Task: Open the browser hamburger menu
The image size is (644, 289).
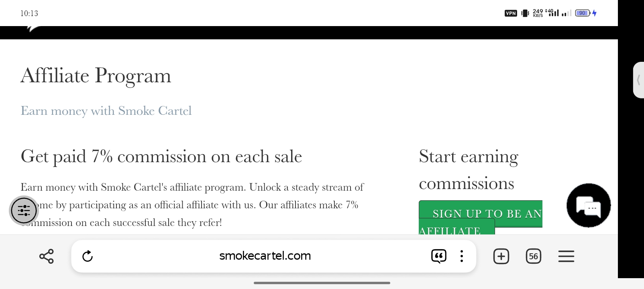Action: 566,256
